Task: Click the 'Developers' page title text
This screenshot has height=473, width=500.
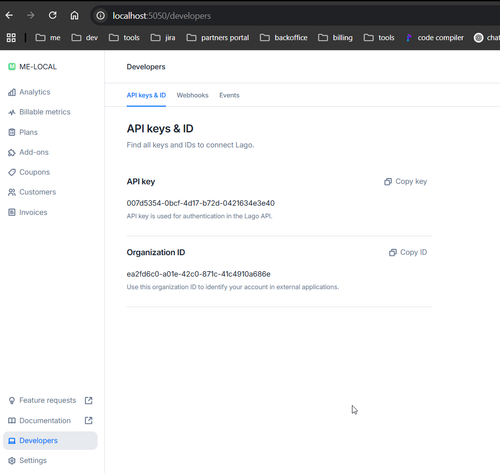Action: tap(146, 67)
